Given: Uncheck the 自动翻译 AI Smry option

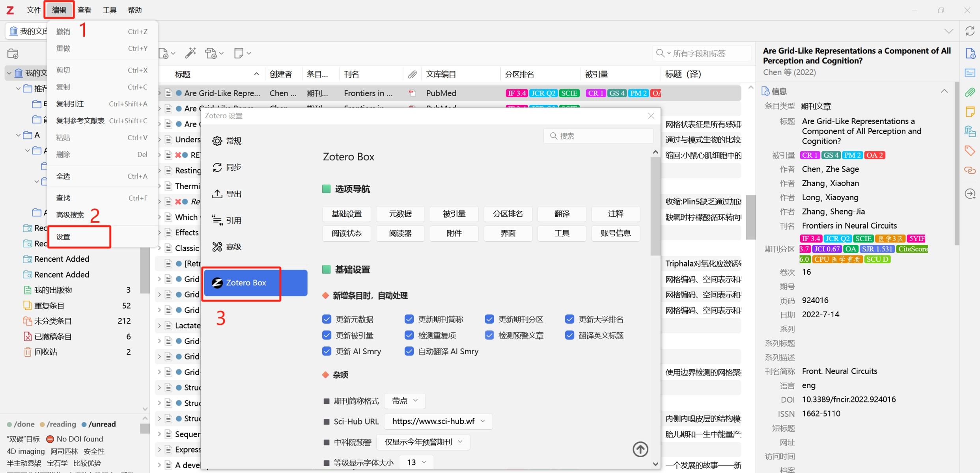Looking at the screenshot, I should pos(409,351).
